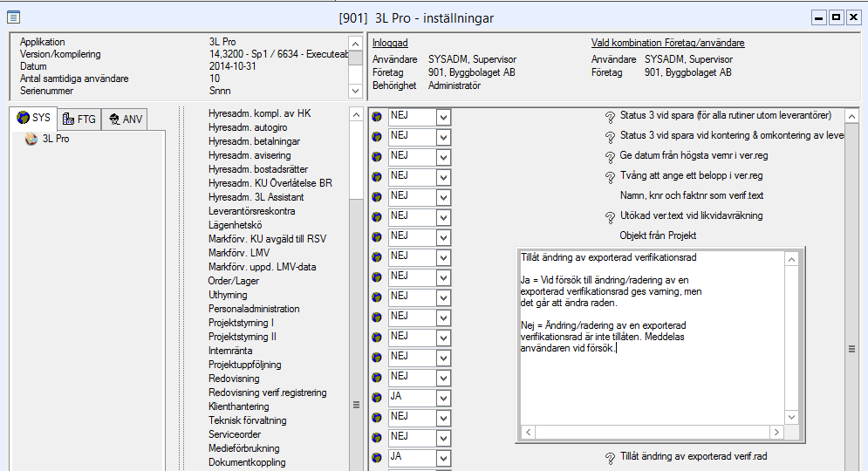Click the globe icon on the Namn, knr och faktnr row
Screen dimensions: 868x471
377,197
